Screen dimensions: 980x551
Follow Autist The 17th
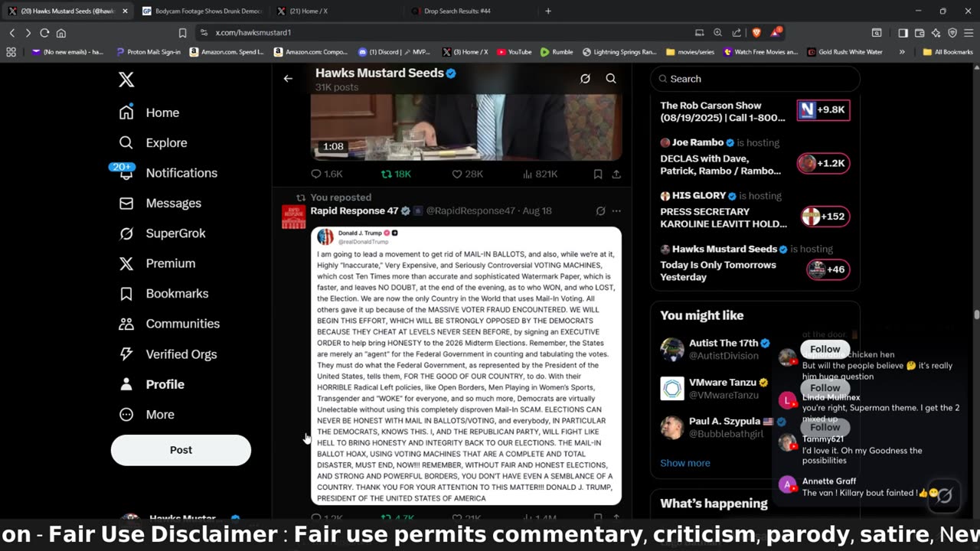coord(825,349)
